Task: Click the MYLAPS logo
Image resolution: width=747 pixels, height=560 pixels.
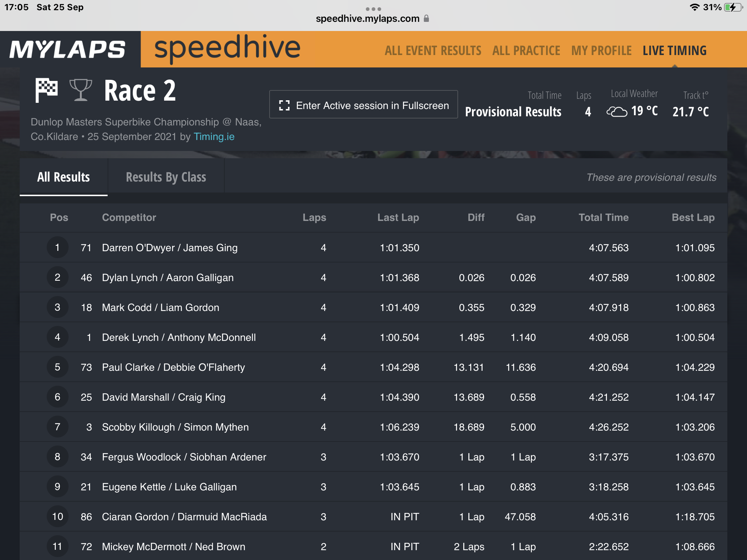Action: (x=68, y=49)
